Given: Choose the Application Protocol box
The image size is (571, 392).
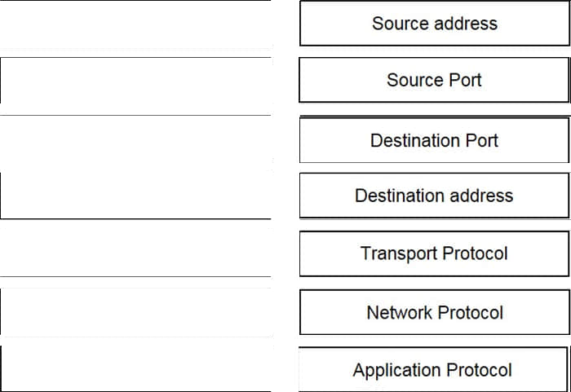Looking at the screenshot, I should point(433,369).
